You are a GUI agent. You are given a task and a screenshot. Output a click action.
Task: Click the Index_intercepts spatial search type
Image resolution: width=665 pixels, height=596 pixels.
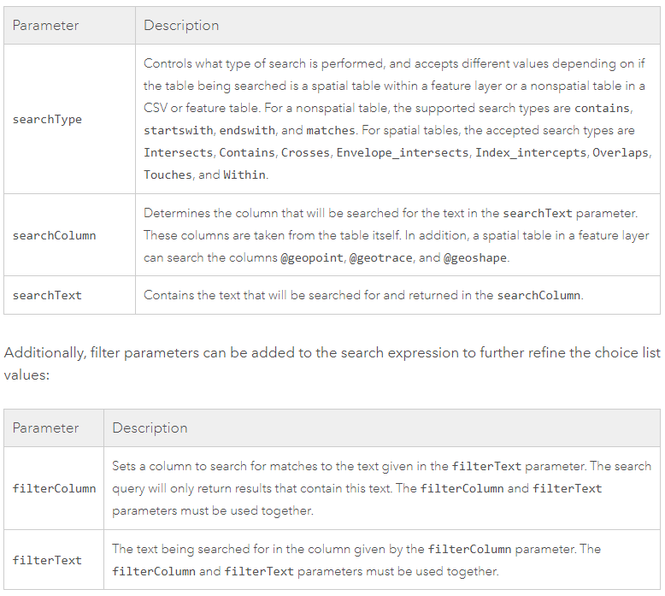(x=530, y=153)
